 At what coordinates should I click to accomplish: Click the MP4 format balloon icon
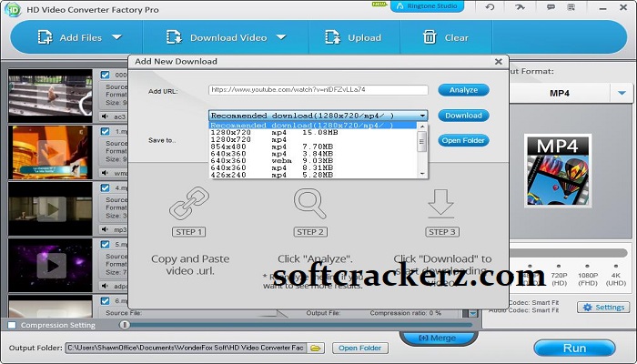tap(557, 171)
